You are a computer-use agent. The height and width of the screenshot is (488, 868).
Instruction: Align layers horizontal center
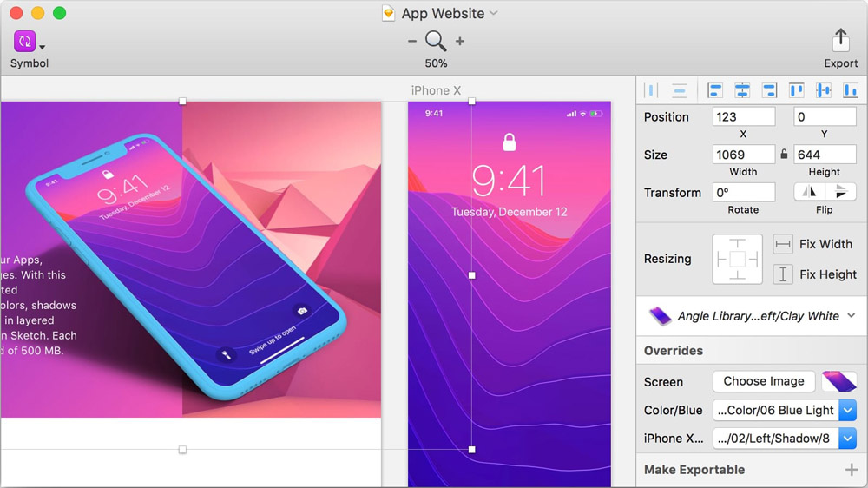(742, 90)
